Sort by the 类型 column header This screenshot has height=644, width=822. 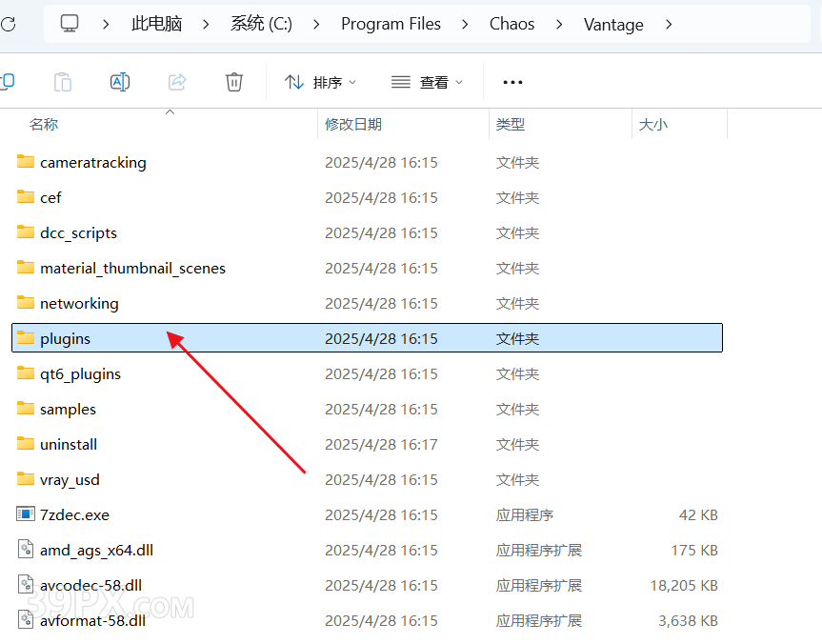[511, 124]
